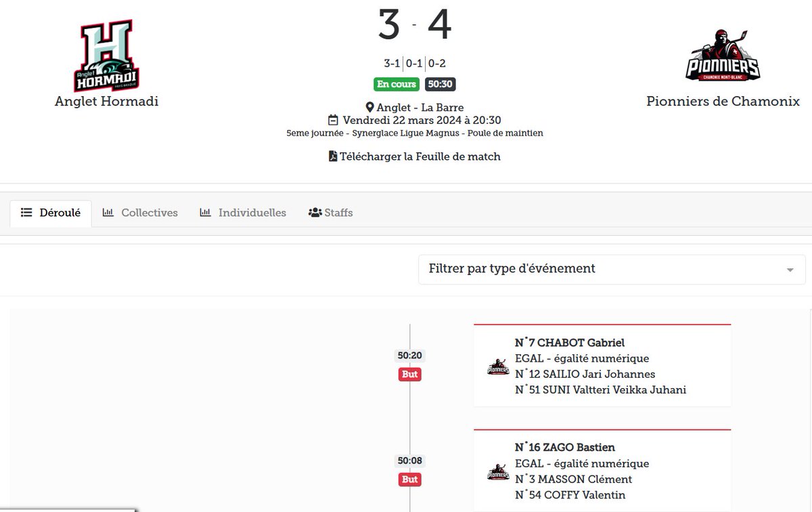This screenshot has height=512, width=812.
Task: Click the period scores 3-1 0-1 0-2
Action: click(414, 64)
